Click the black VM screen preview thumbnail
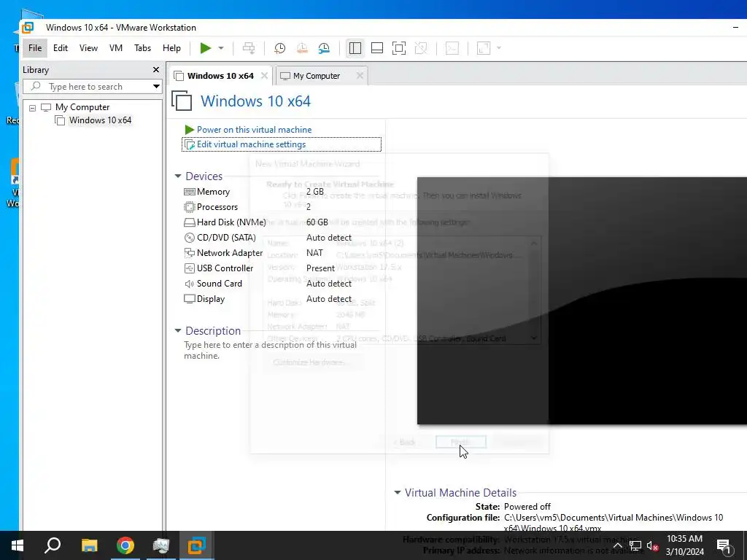 [x=581, y=300]
